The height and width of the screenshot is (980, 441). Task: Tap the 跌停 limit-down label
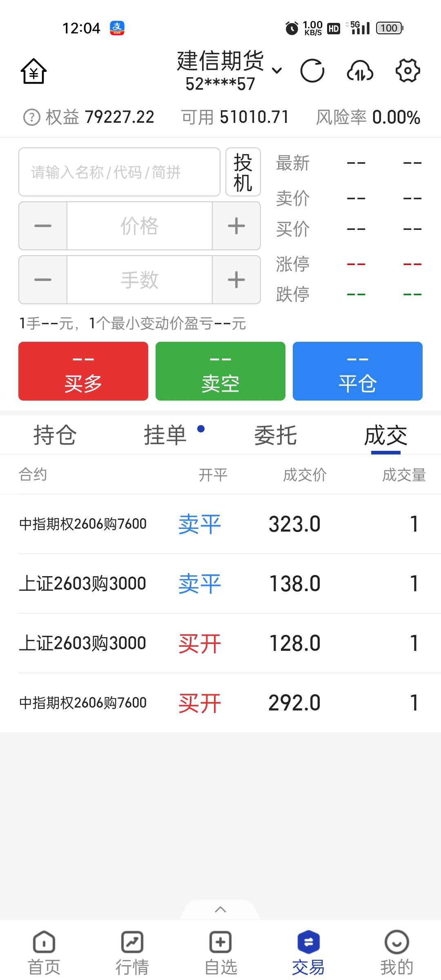click(x=293, y=294)
